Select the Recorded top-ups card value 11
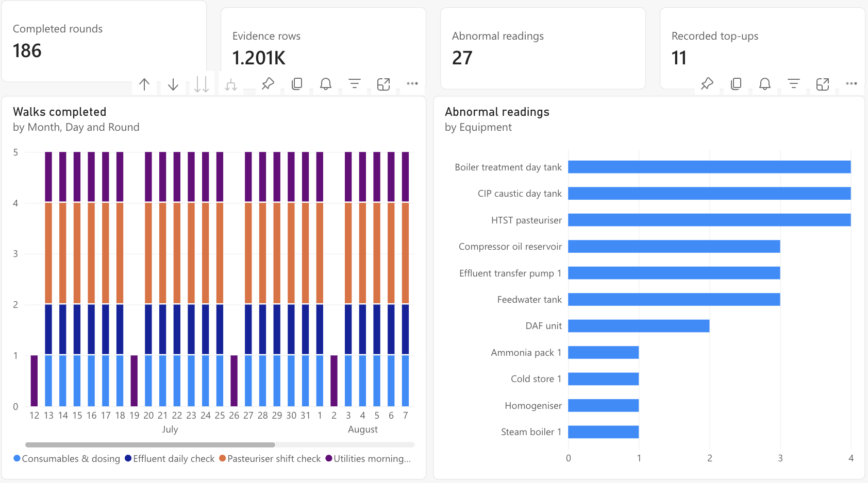Screen dimensions: 868x483 [679, 58]
